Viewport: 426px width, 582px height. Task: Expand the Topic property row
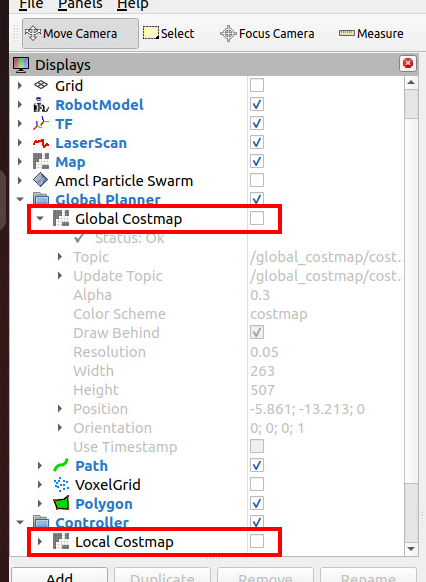click(60, 256)
